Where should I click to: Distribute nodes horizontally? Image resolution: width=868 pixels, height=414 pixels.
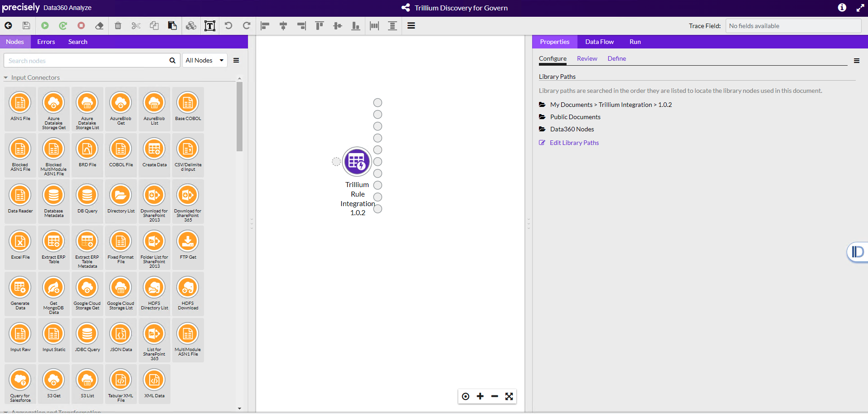374,26
